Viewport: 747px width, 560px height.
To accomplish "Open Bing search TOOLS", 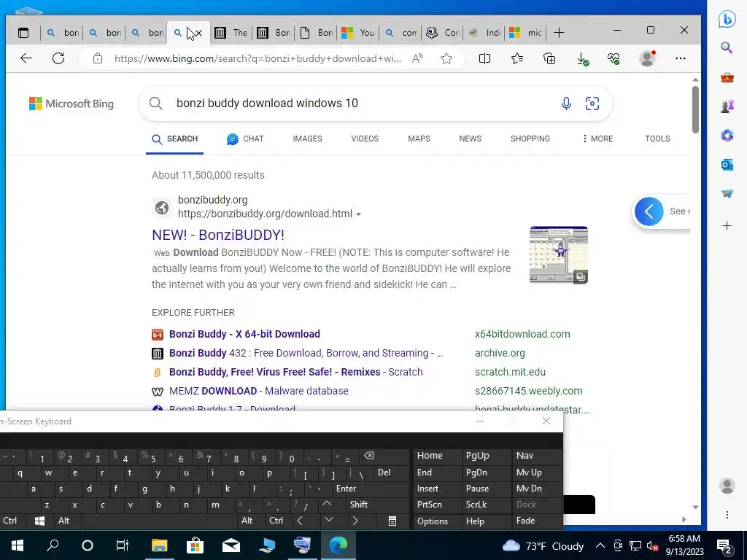I will [x=657, y=139].
